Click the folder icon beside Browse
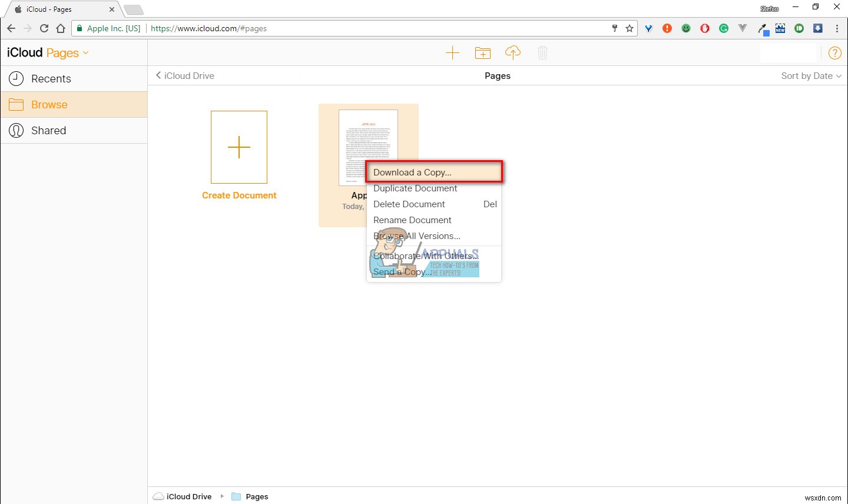 tap(16, 105)
